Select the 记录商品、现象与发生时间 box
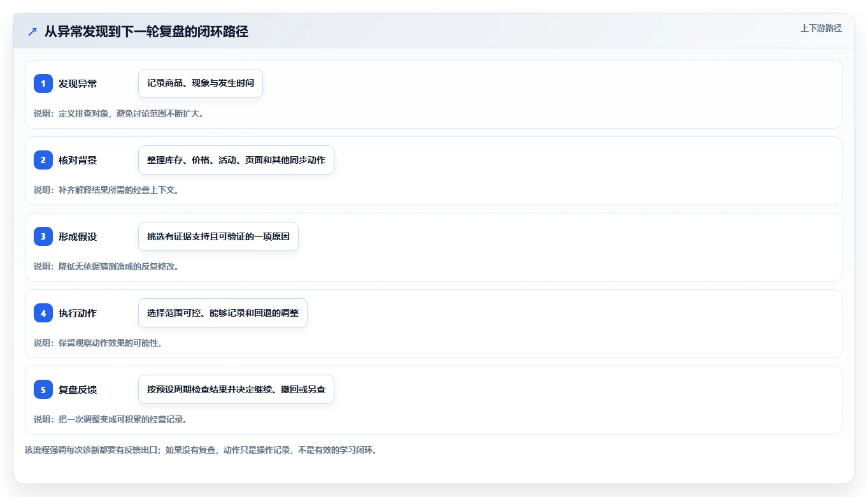Image resolution: width=868 pixels, height=497 pixels. tap(201, 83)
